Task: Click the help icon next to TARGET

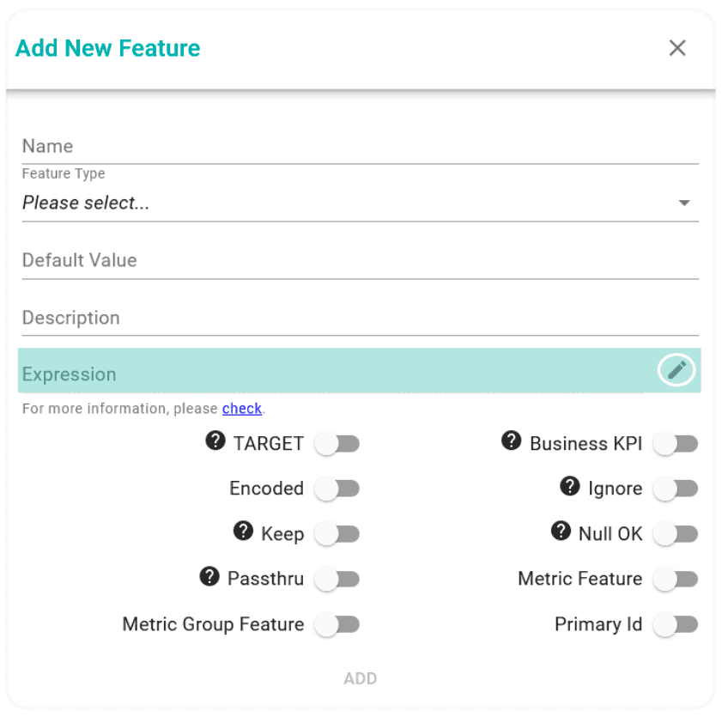Action: [x=215, y=440]
